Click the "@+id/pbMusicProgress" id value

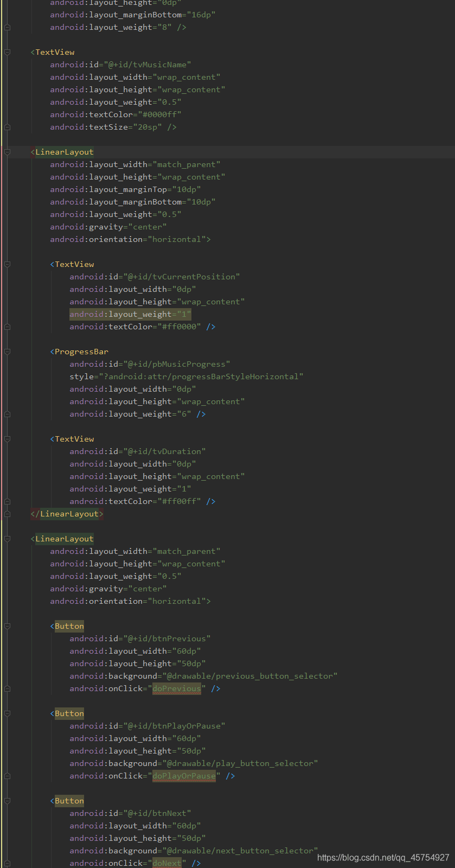pos(177,364)
